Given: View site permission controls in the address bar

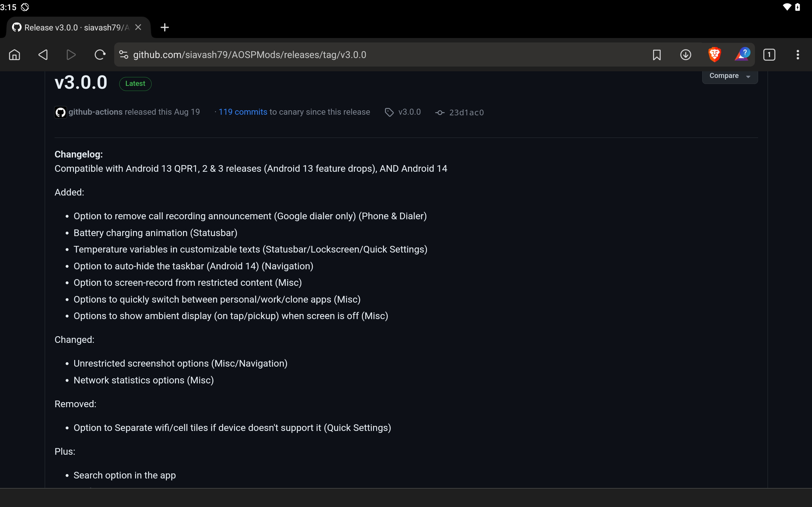Looking at the screenshot, I should click(x=123, y=54).
